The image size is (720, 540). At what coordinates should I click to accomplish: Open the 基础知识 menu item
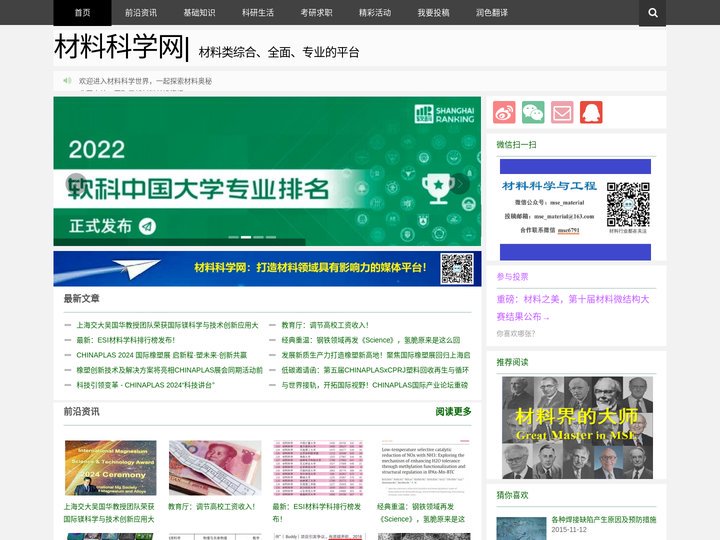199,13
